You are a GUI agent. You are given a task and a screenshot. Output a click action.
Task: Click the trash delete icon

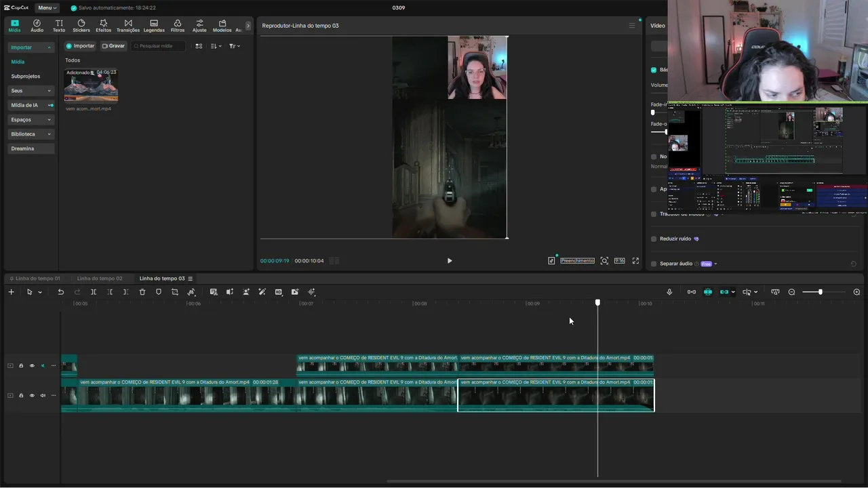click(142, 292)
